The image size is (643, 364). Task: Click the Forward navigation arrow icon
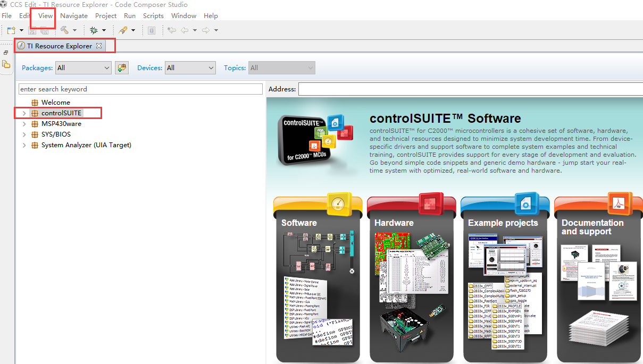tap(205, 30)
